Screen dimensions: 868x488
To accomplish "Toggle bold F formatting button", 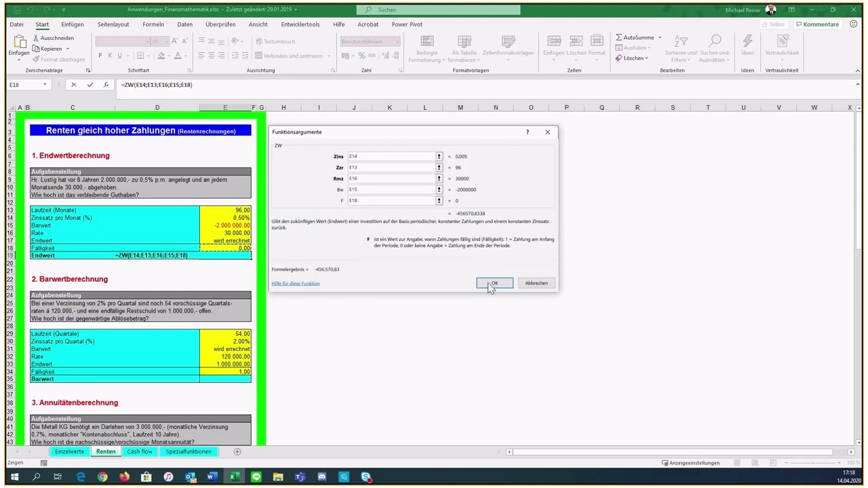I will coord(100,56).
